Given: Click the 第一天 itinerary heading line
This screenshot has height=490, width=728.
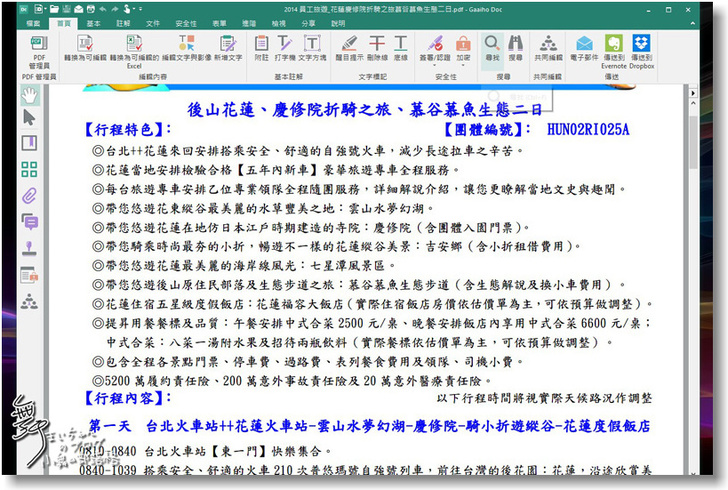Looking at the screenshot, I should pos(370,426).
